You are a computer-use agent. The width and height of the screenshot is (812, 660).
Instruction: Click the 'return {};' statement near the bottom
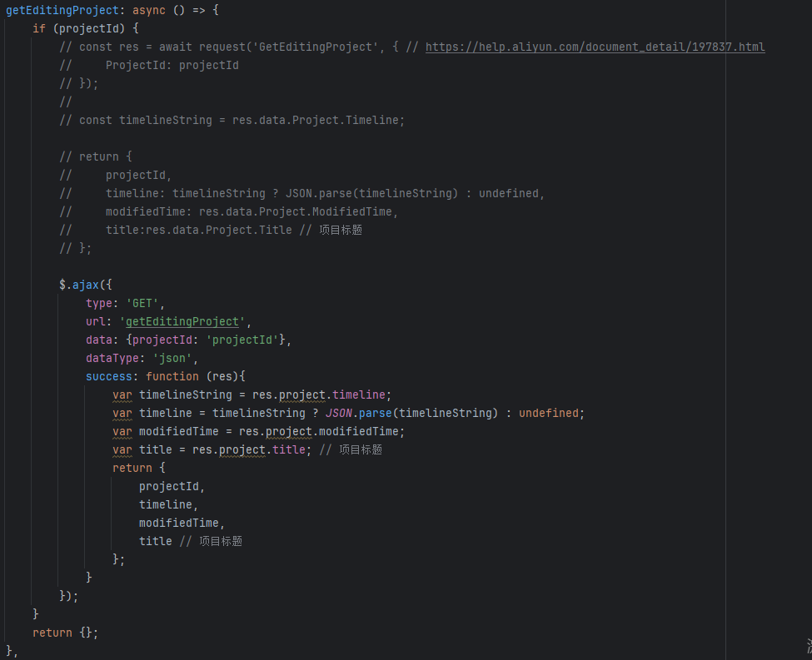pos(65,633)
